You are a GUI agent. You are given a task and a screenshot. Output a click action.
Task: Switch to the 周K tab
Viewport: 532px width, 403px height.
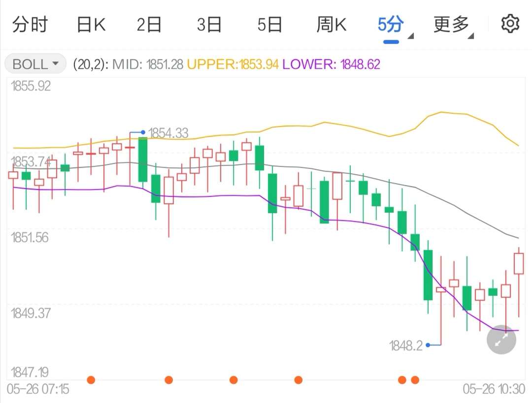click(x=331, y=25)
